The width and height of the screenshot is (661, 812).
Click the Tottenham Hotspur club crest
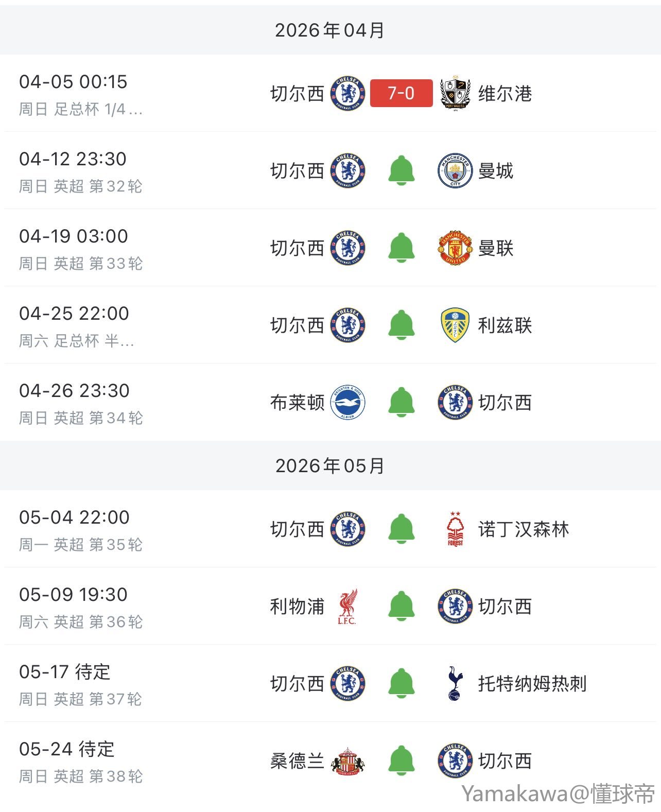click(x=455, y=683)
